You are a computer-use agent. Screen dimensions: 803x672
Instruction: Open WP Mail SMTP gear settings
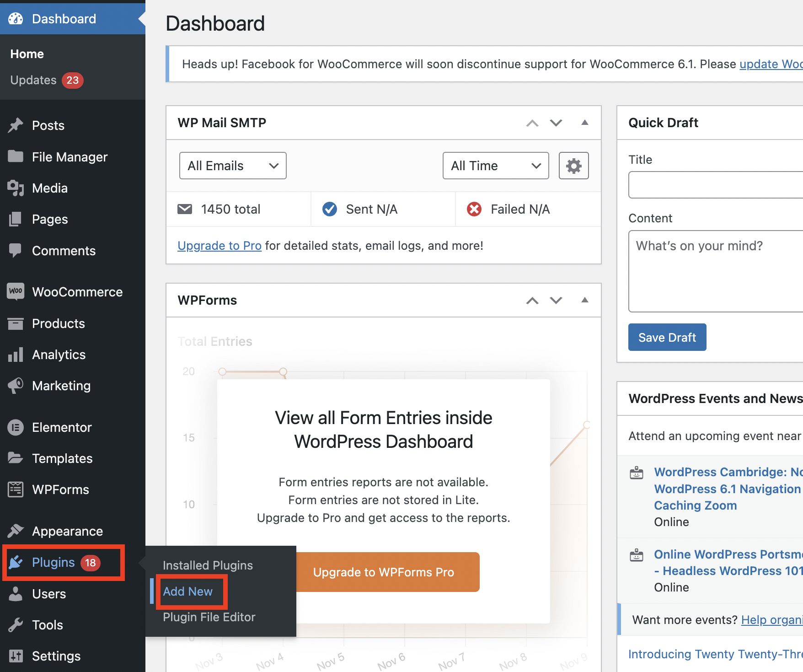(573, 166)
